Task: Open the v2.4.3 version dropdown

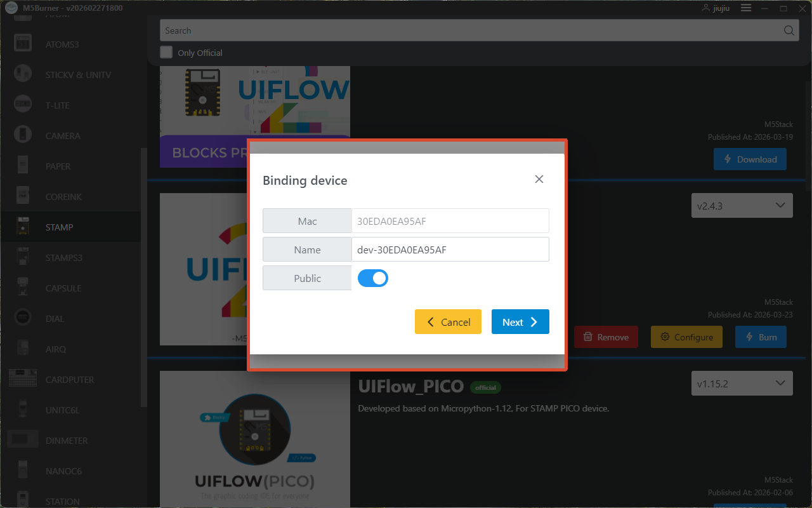Action: [x=742, y=206]
